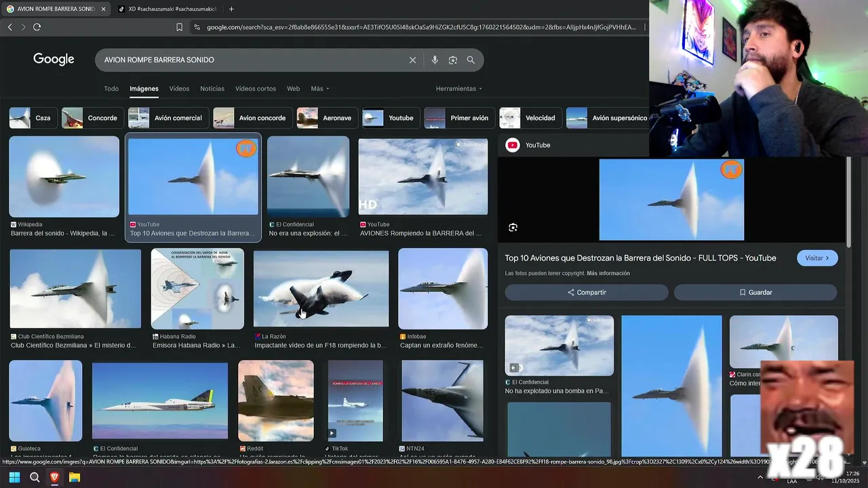The height and width of the screenshot is (488, 868).
Task: Open the El Confidencial explosion image result
Action: point(308,177)
